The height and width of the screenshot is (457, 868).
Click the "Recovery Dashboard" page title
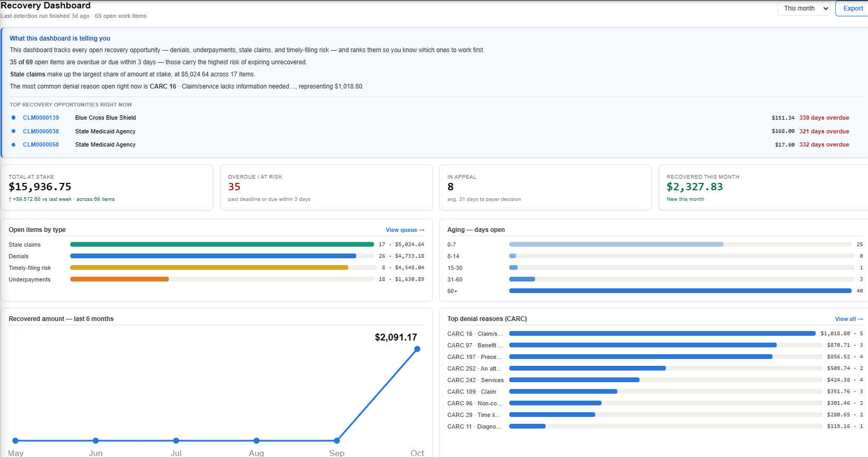pos(46,5)
